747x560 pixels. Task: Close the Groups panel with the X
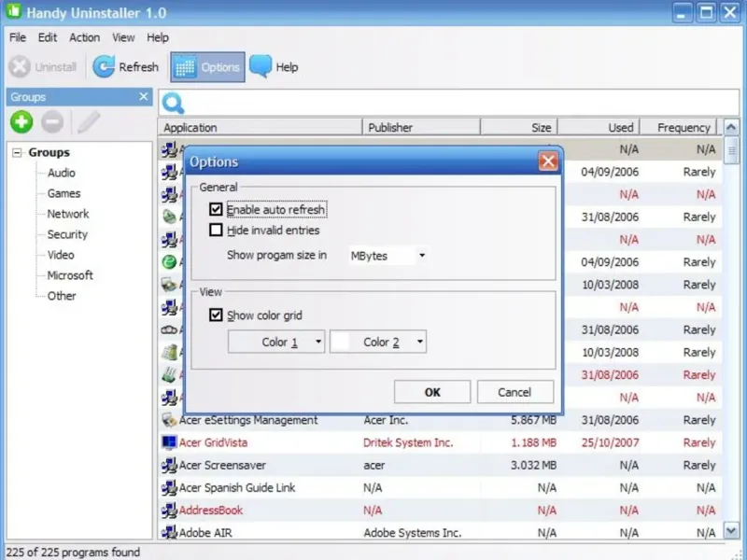tap(144, 97)
